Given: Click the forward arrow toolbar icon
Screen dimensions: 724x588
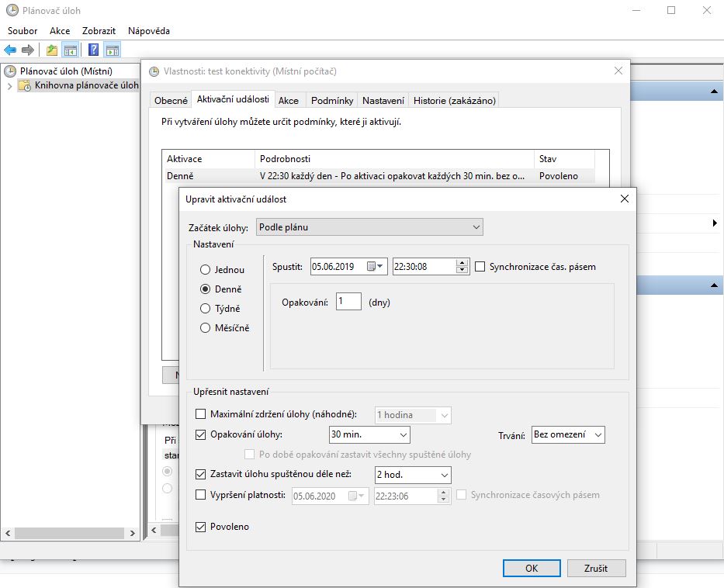Looking at the screenshot, I should point(28,50).
